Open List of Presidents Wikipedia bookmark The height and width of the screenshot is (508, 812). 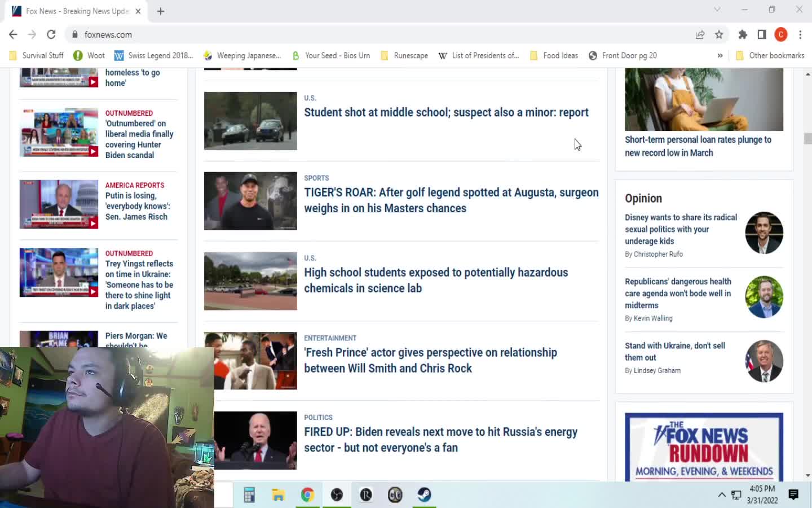point(479,55)
